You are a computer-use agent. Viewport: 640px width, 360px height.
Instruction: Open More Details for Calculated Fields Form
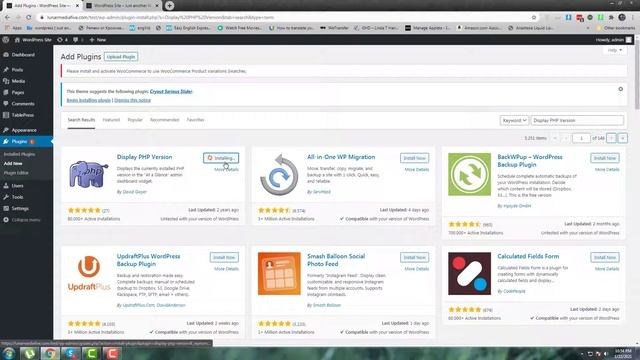tap(607, 269)
